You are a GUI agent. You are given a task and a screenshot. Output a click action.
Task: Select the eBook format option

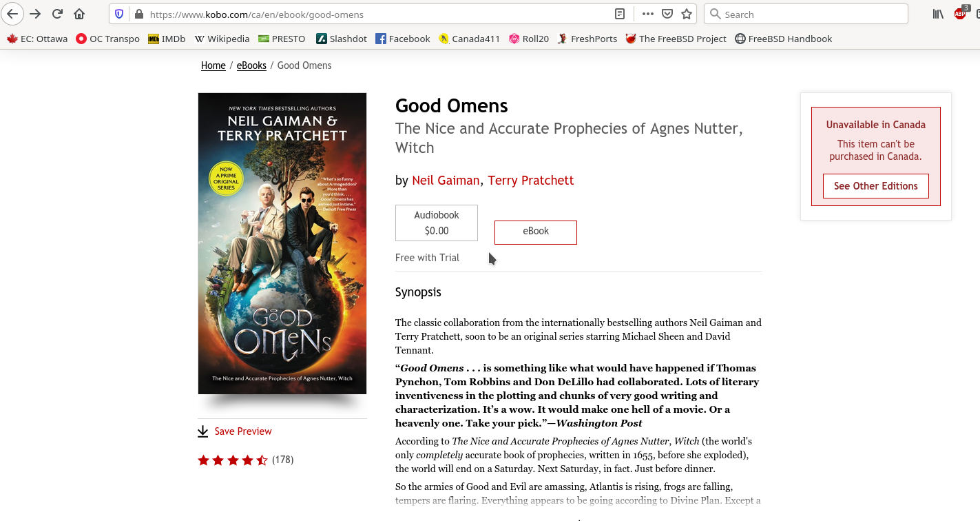pos(536,232)
